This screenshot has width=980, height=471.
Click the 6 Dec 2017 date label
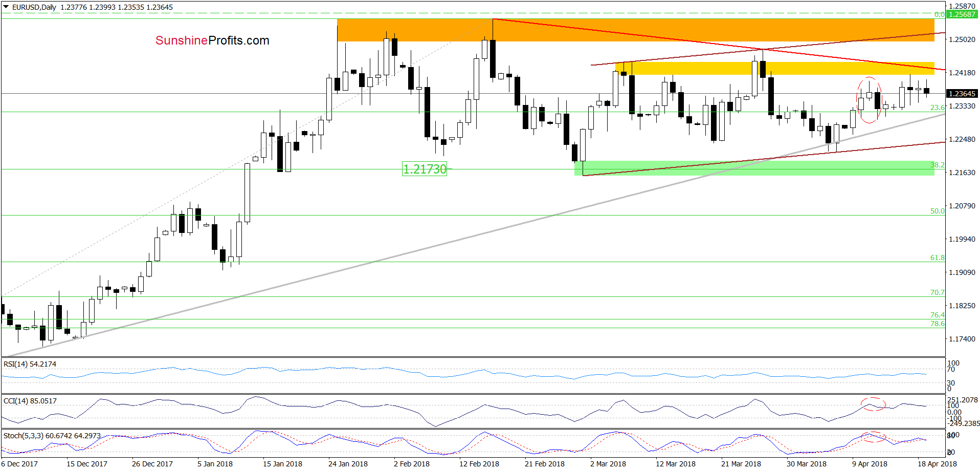(x=19, y=464)
